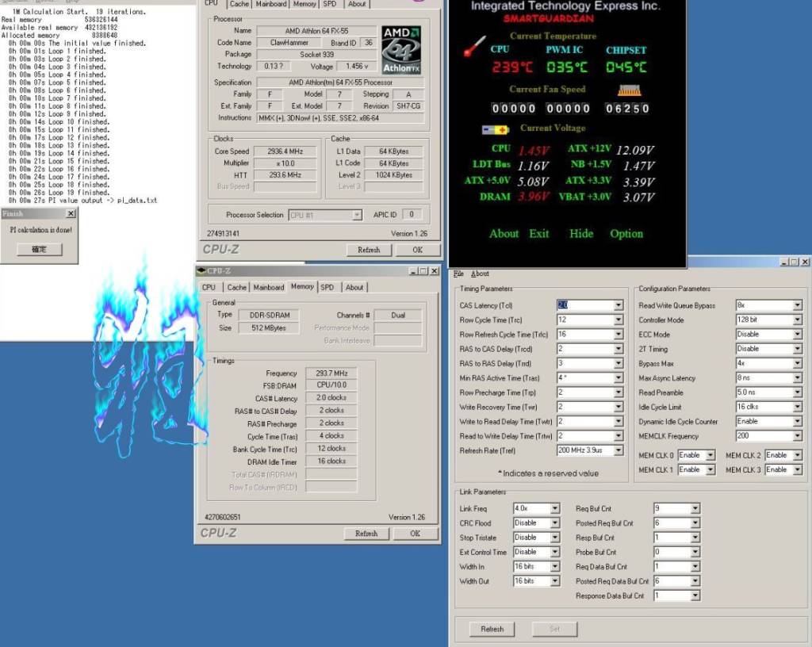Open SmartGuardian About
The height and width of the screenshot is (647, 812).
(x=504, y=233)
